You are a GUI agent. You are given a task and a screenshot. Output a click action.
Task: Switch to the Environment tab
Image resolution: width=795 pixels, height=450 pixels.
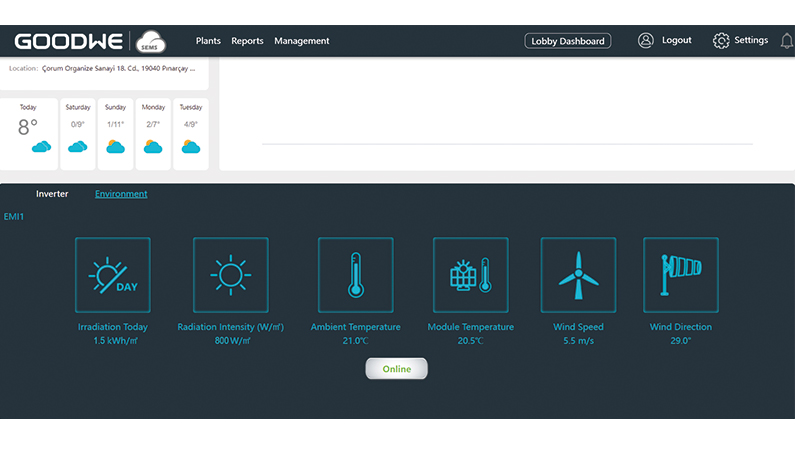(x=121, y=194)
